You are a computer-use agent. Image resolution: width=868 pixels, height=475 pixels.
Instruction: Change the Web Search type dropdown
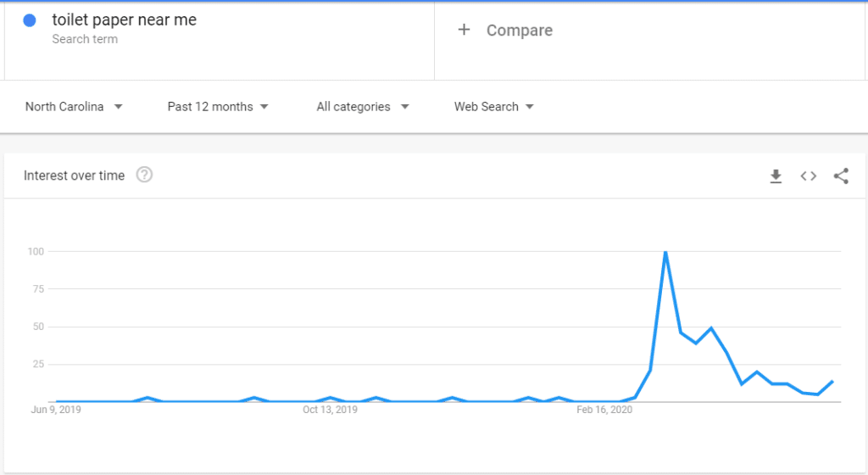point(494,106)
